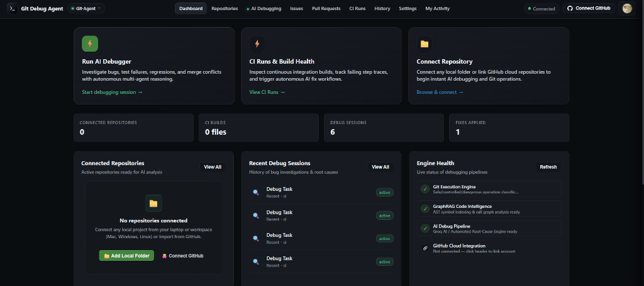Open the Repositories tab
The image size is (644, 286).
(x=225, y=8)
